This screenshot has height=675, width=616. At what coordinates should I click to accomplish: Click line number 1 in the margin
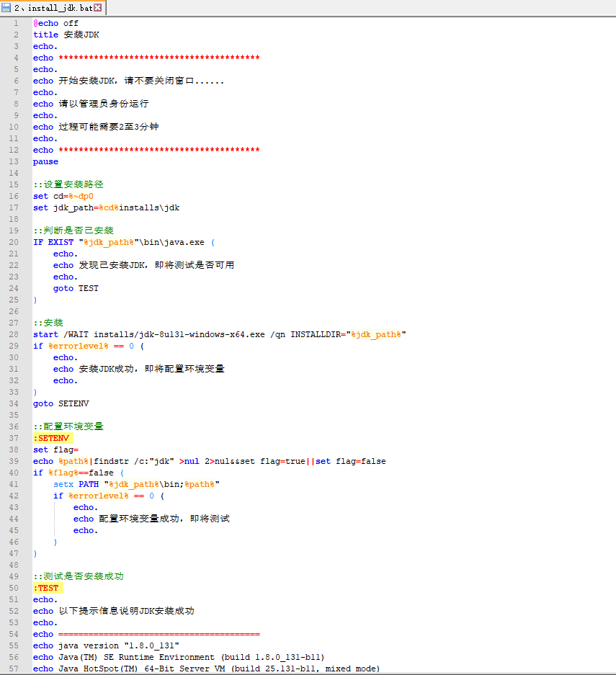(x=16, y=23)
